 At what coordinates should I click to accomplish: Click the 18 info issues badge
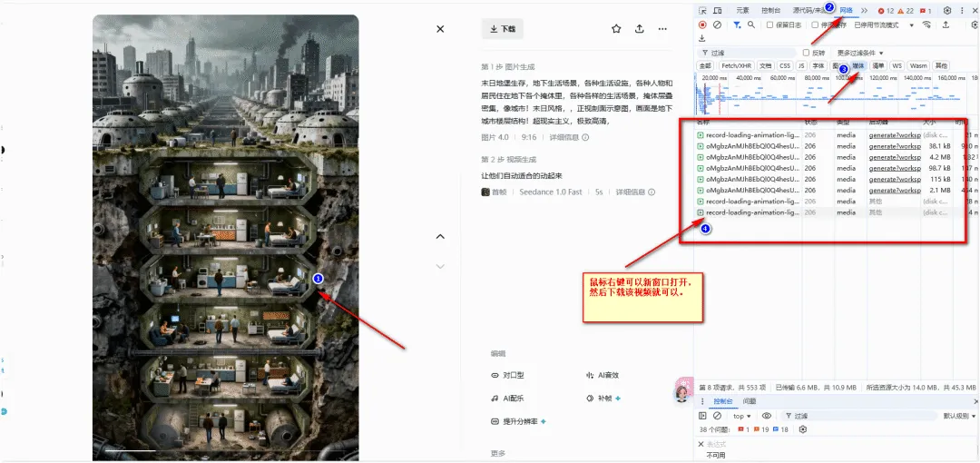[780, 429]
